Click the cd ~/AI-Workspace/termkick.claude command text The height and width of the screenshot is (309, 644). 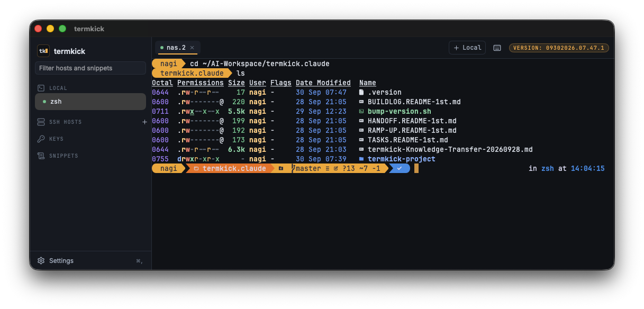(260, 63)
